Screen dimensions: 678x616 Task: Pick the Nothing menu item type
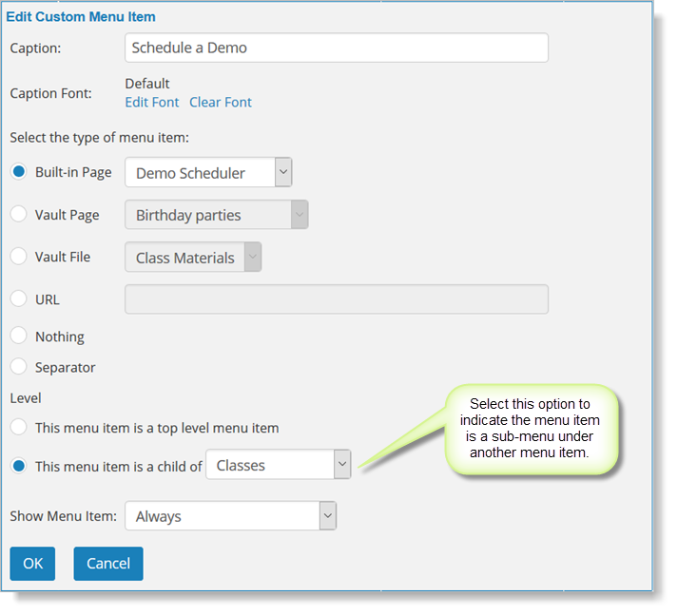click(19, 336)
